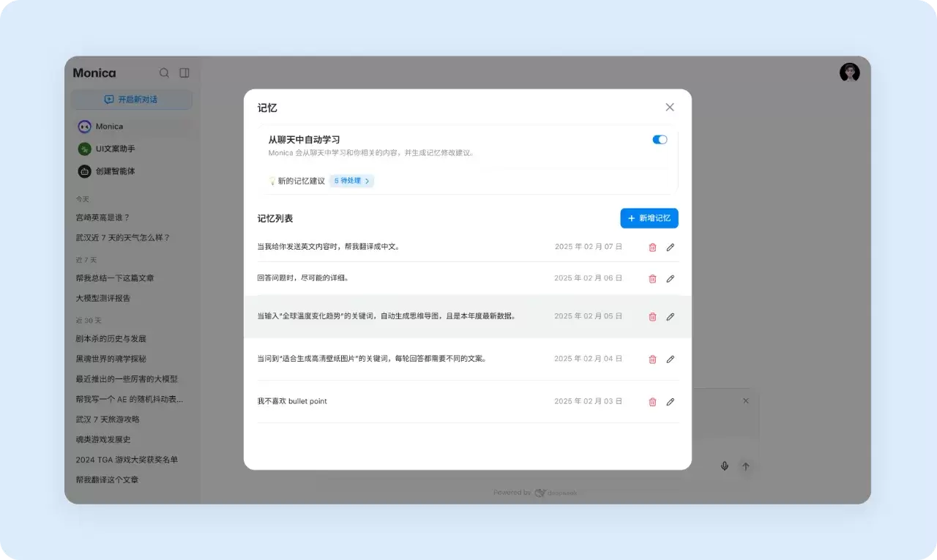
Task: Select the 全球温度变化趋势 memory text
Action: (387, 316)
